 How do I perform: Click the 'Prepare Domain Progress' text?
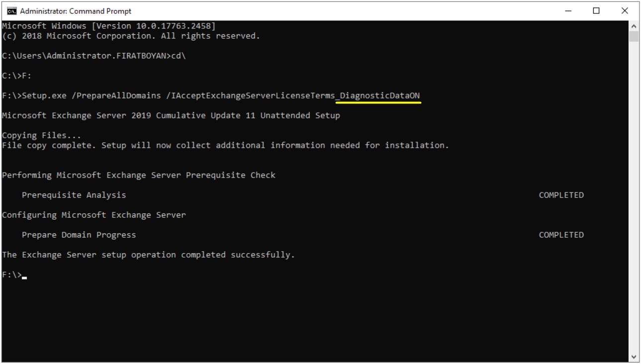pyautogui.click(x=79, y=235)
